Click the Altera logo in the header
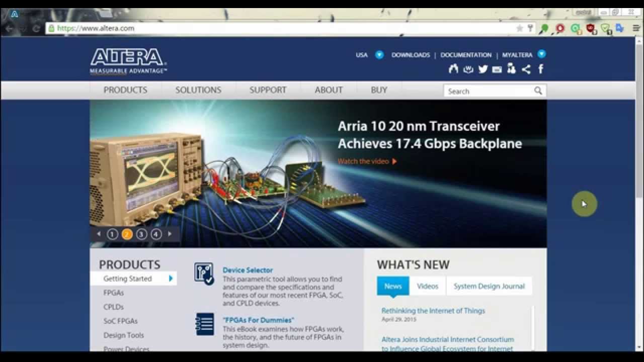Screen dimensions: 644x362 click(128, 61)
